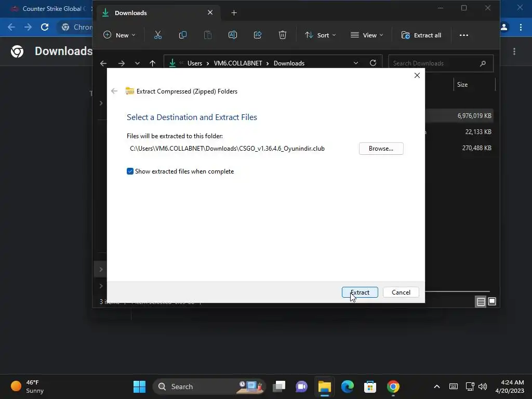
Task: Click the Copy icon in toolbar
Action: [x=182, y=35]
